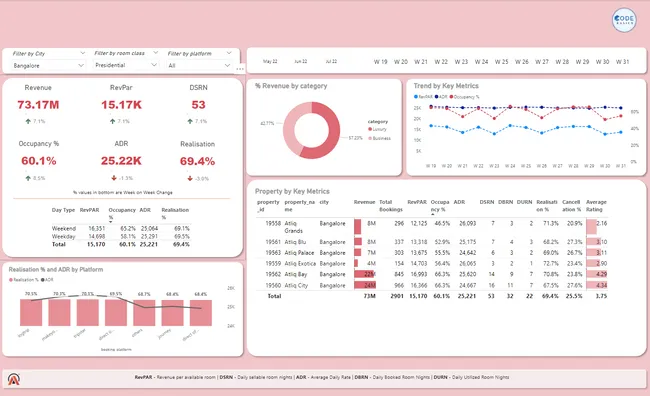The height and width of the screenshot is (396, 650).
Task: Select May 22 month filter
Action: 270,61
